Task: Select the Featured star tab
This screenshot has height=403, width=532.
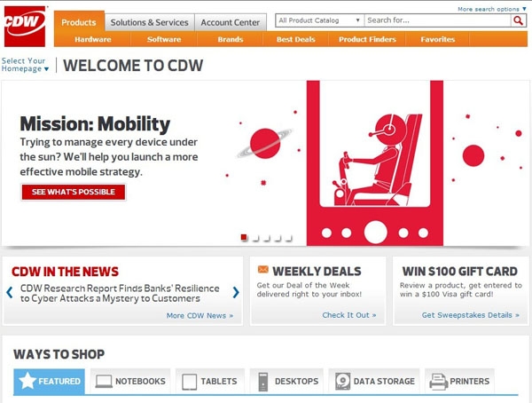Action: (x=49, y=382)
